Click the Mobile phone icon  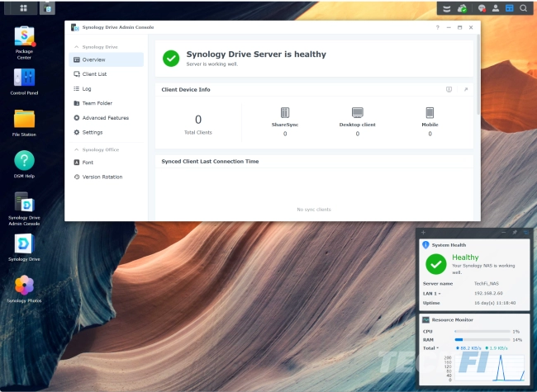click(x=430, y=112)
